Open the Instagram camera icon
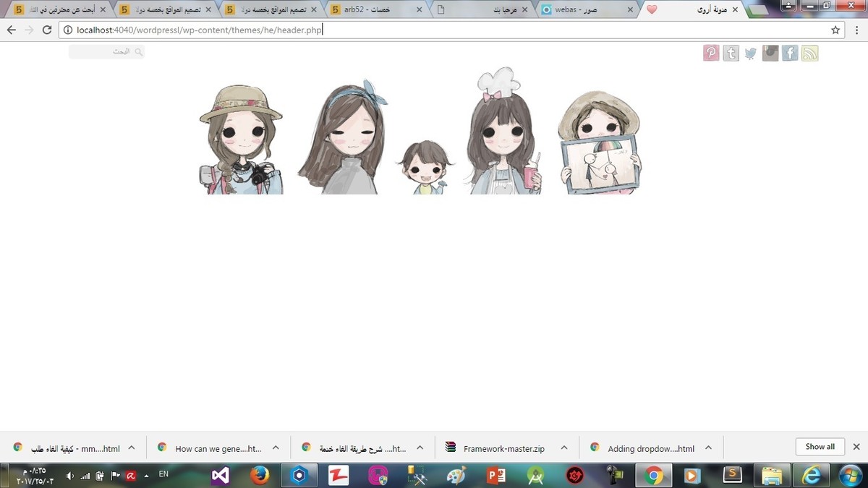Screen dimensions: 868x488 point(770,53)
